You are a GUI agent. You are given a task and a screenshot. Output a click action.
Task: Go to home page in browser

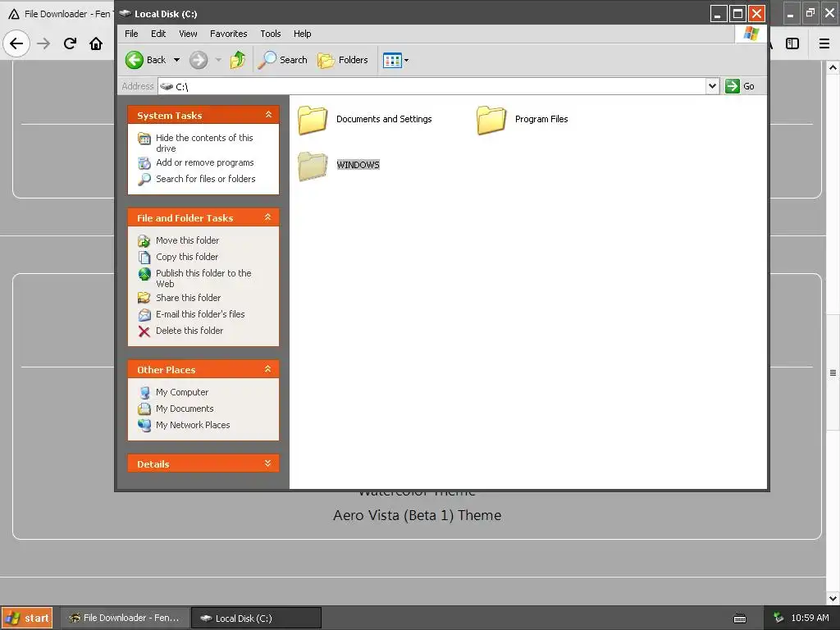[x=96, y=43]
